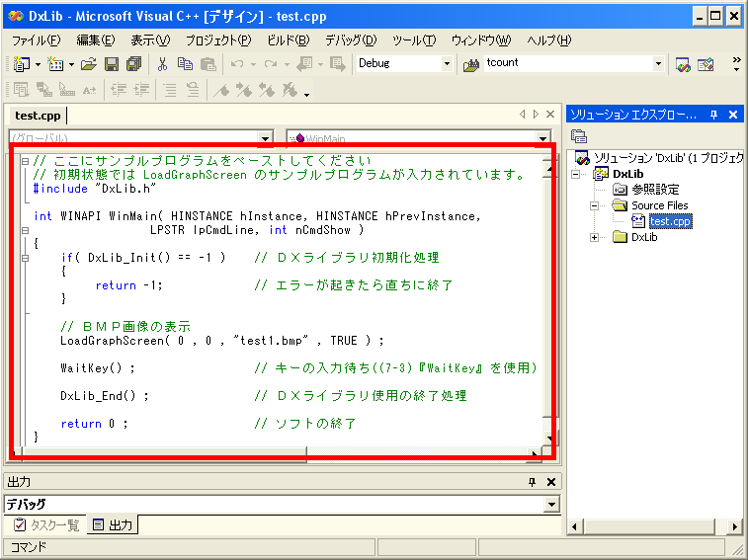Screen dimensions: 748x560
Task: Clear all bookmarks icon
Action: point(291,89)
